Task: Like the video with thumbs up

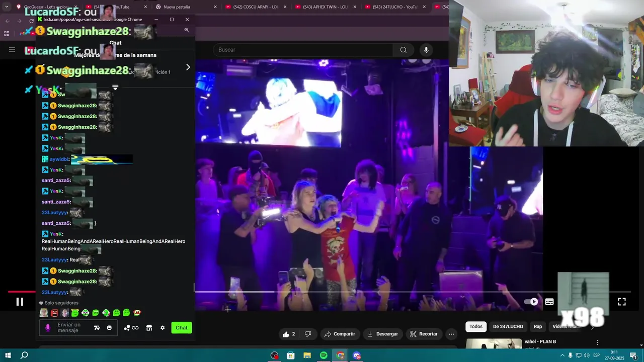Action: 289,334
